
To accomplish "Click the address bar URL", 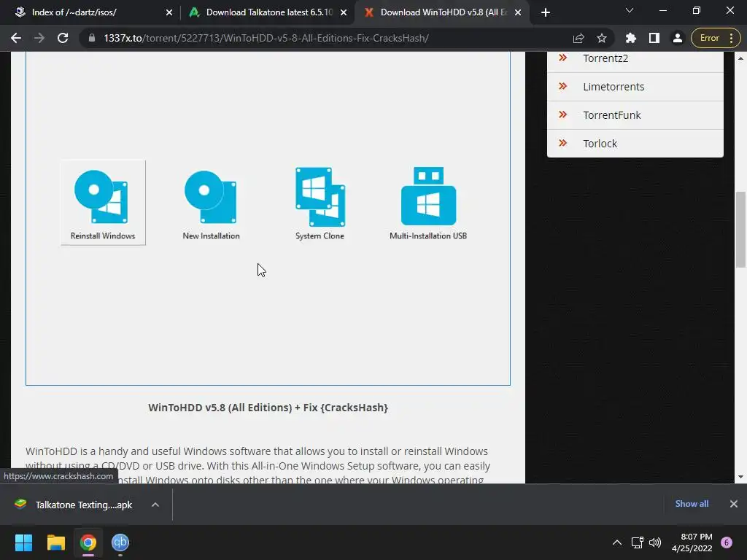I will 266,38.
